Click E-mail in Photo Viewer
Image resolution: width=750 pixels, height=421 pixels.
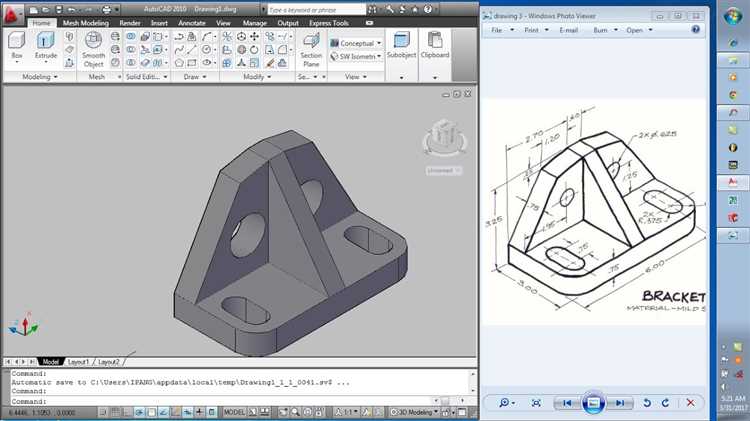(568, 30)
